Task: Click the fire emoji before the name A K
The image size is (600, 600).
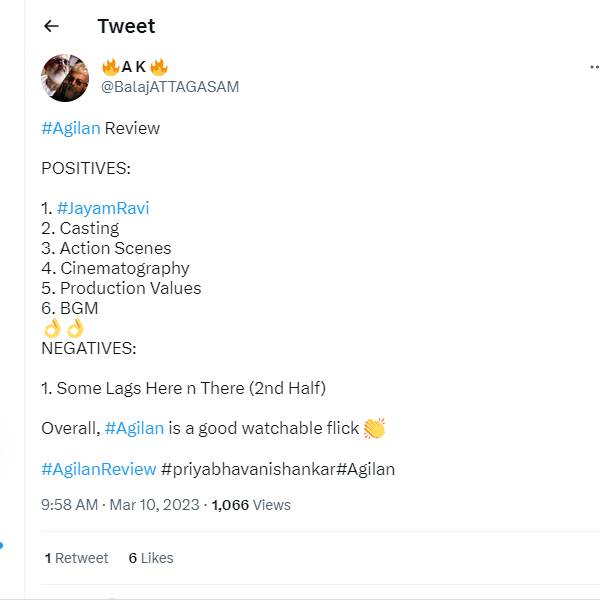Action: pyautogui.click(x=110, y=67)
